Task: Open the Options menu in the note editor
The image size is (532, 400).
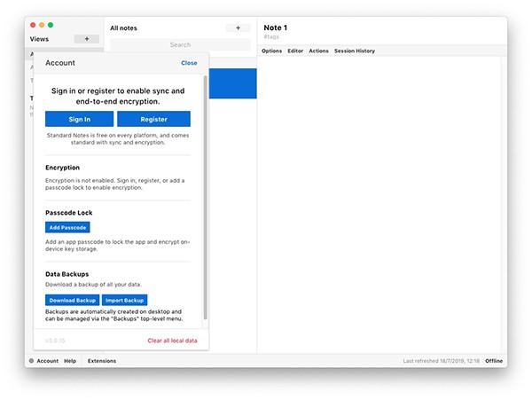Action: 272,51
